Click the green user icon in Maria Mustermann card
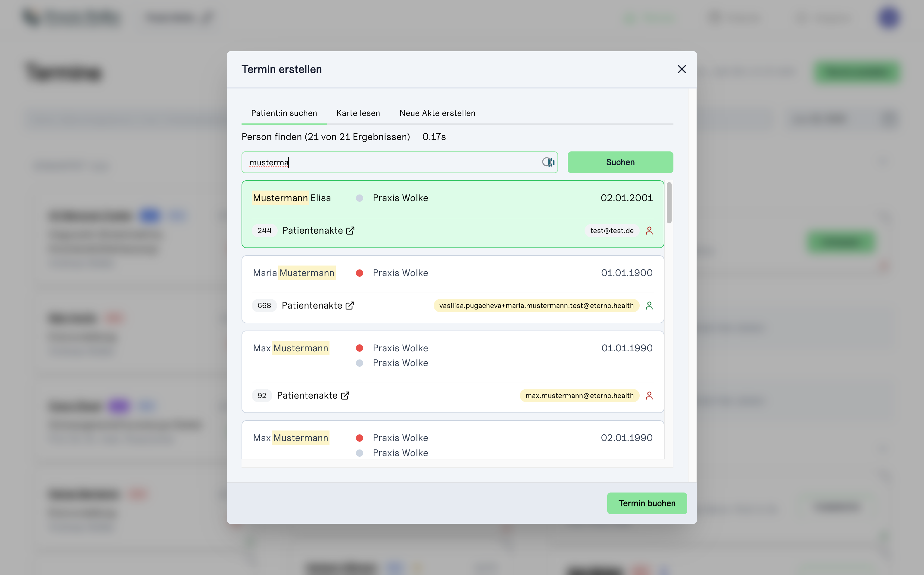This screenshot has height=575, width=924. pos(649,305)
